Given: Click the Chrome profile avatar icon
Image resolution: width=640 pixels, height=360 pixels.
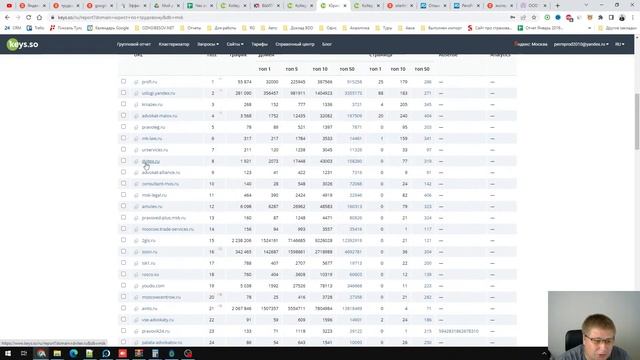Looking at the screenshot, I should coord(622,18).
